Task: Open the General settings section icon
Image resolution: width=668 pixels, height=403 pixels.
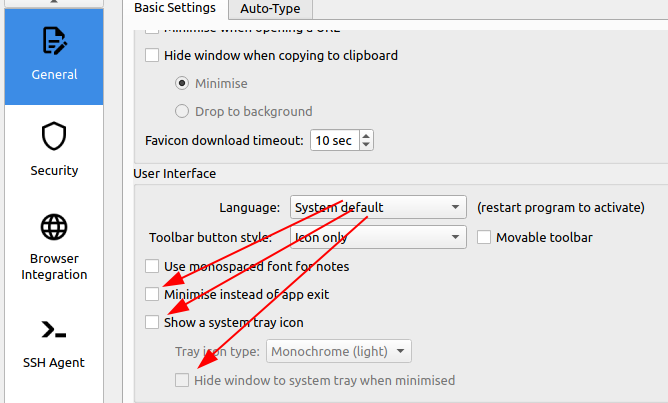Action: point(54,41)
